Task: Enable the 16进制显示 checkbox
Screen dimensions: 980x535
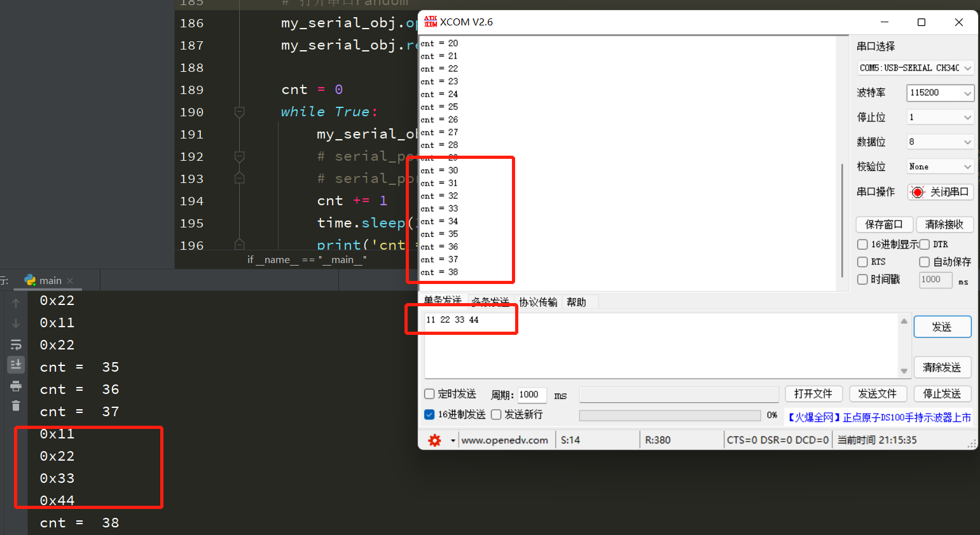Action: [x=862, y=244]
